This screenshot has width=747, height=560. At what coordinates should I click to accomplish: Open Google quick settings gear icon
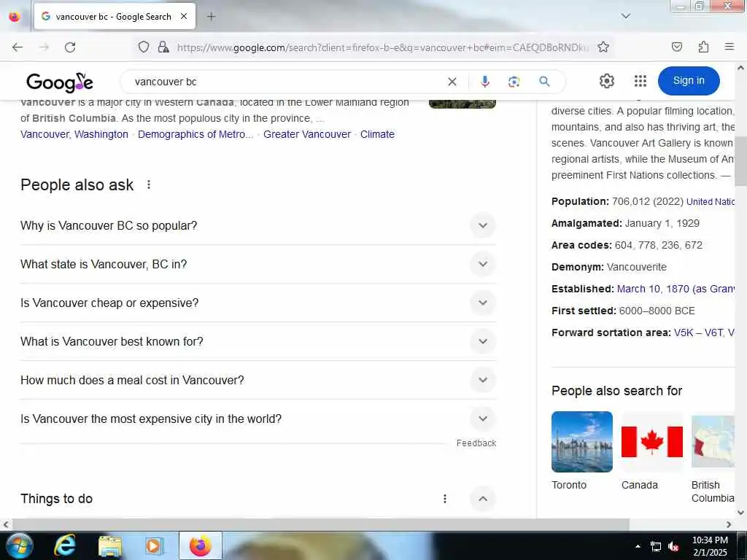[606, 81]
